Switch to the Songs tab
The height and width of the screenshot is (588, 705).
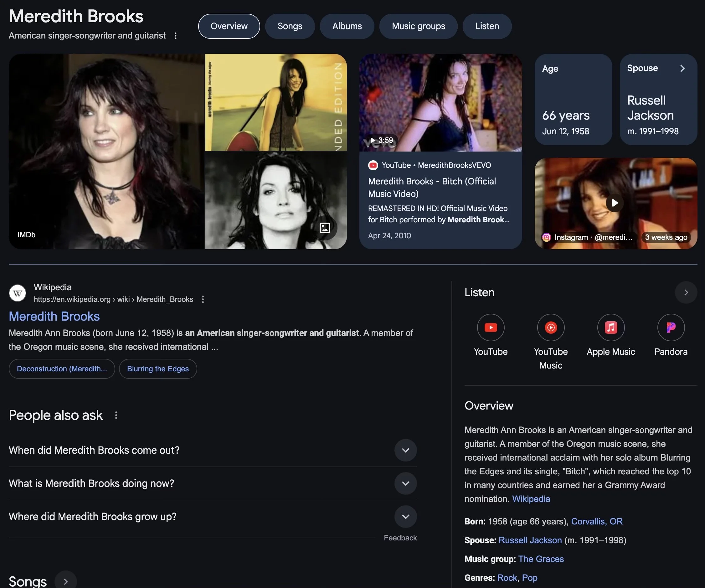pyautogui.click(x=290, y=26)
